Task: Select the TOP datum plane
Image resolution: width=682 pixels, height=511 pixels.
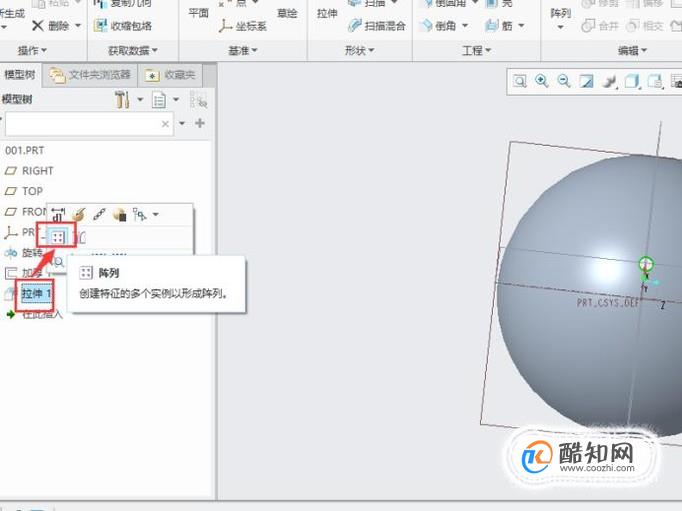Action: click(24, 191)
